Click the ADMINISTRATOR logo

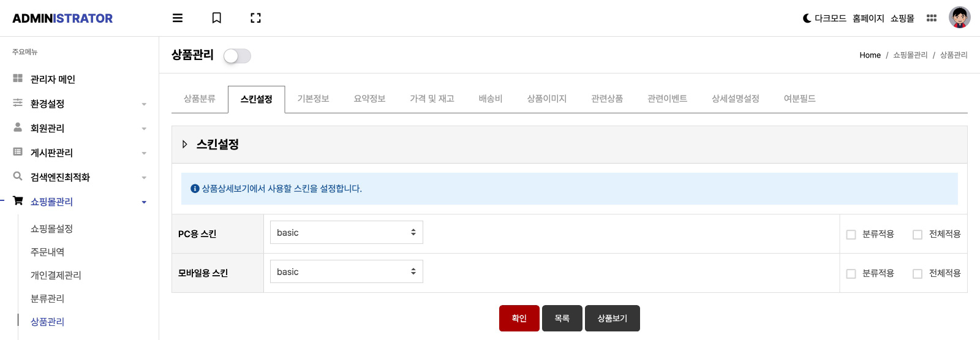[62, 18]
